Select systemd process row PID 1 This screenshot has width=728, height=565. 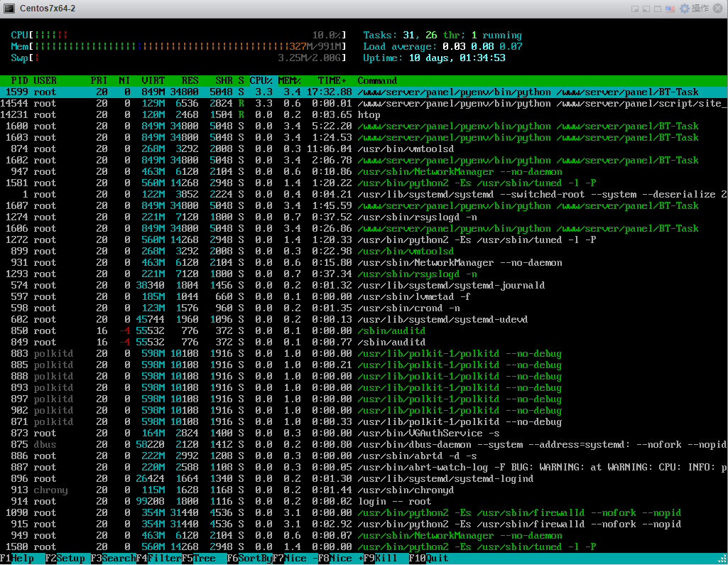pos(364,194)
